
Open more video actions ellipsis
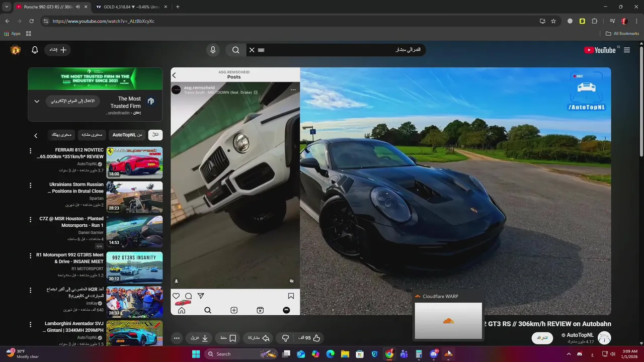177,338
